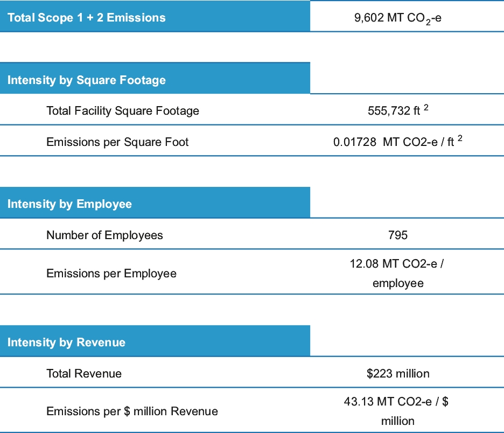The image size is (504, 433).
Task: Select the Total Revenue row label
Action: tap(84, 374)
